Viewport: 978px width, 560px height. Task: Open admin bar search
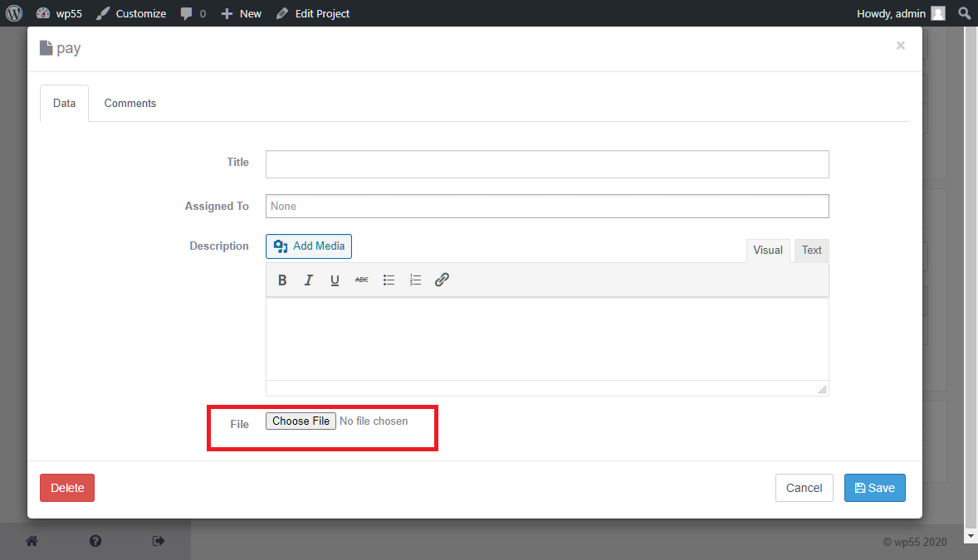[963, 13]
